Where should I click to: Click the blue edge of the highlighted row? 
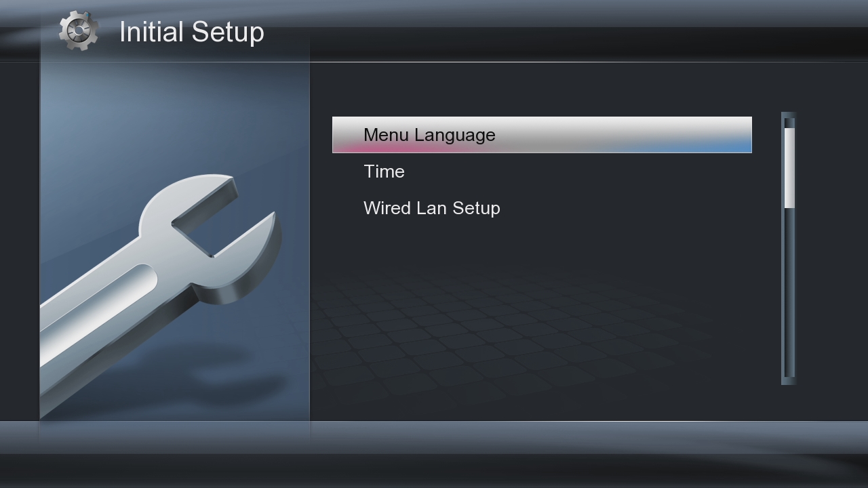click(719, 145)
